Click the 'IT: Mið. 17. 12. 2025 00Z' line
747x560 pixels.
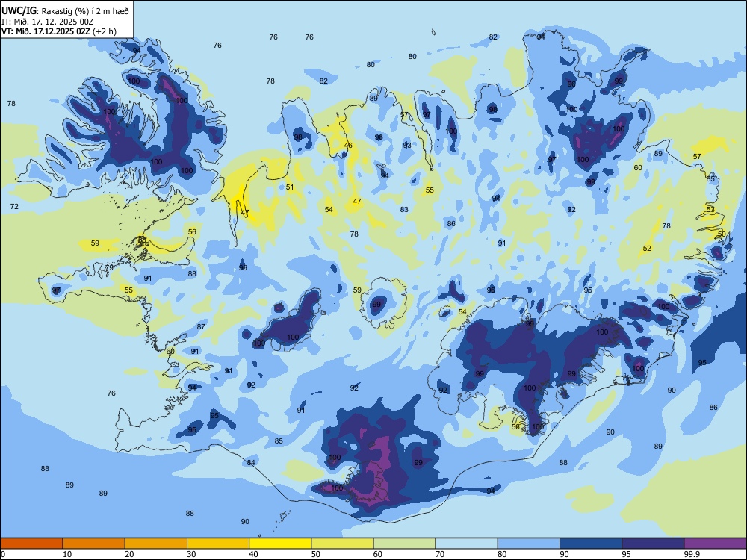click(47, 22)
